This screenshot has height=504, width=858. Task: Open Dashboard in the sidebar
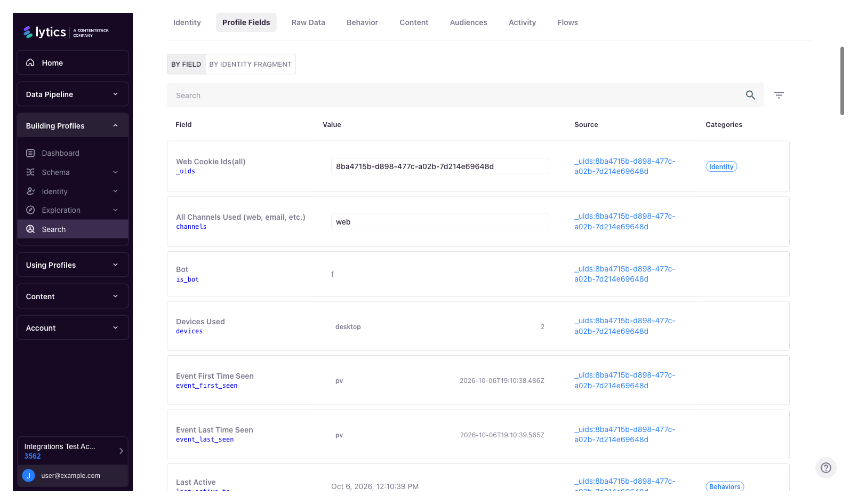[73, 153]
